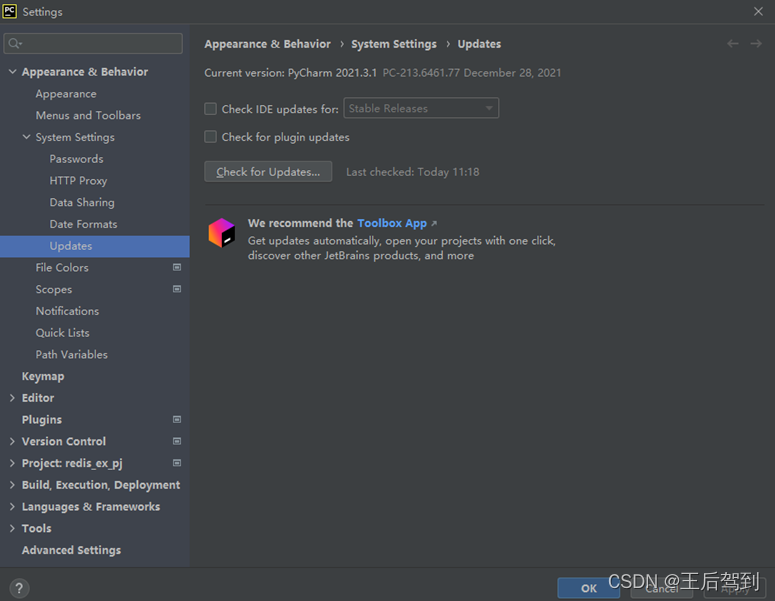The image size is (775, 601).
Task: Click the back navigation arrow
Action: click(x=732, y=44)
